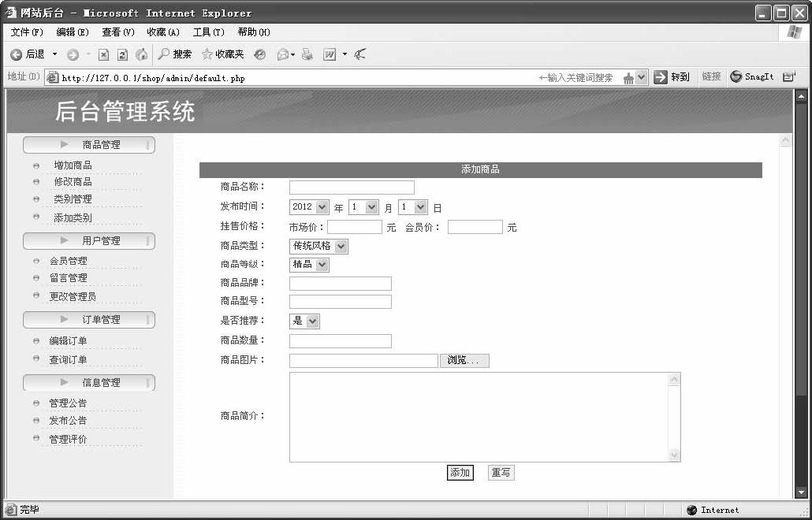
Task: Open the 收藏(A) menu
Action: pyautogui.click(x=163, y=32)
